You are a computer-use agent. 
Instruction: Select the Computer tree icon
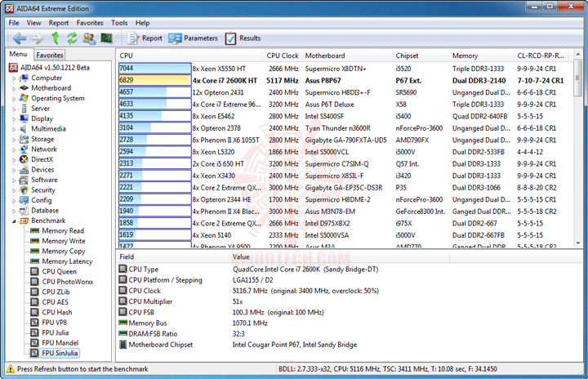click(24, 78)
